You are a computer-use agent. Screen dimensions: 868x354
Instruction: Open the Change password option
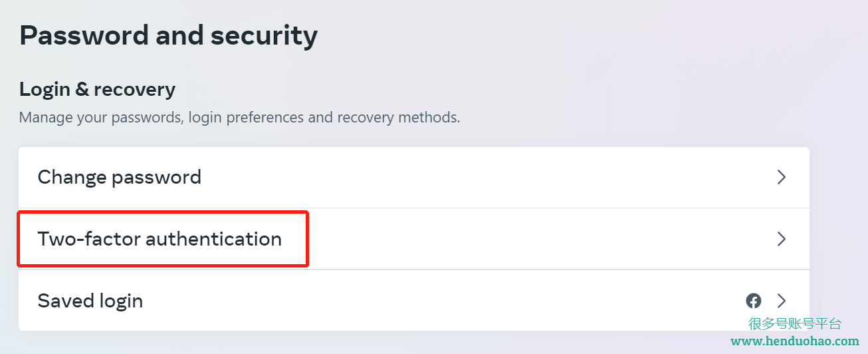point(120,177)
